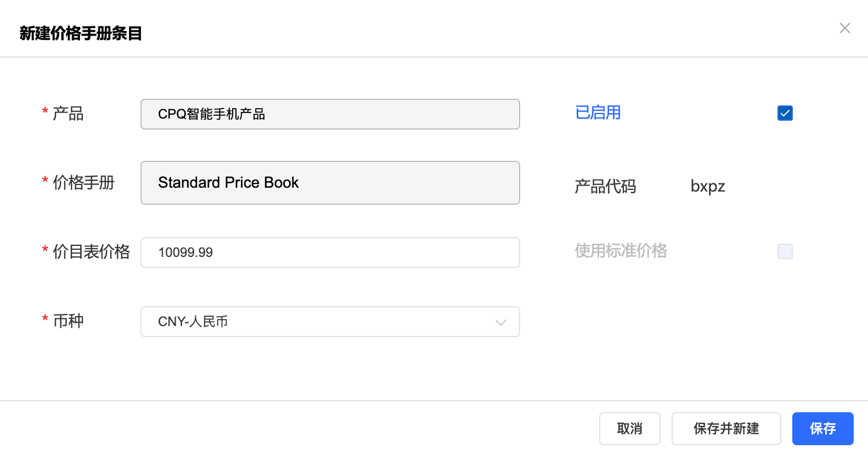Click the CPQ智能手机产品 product field
This screenshot has width=868, height=460.
pyautogui.click(x=329, y=114)
